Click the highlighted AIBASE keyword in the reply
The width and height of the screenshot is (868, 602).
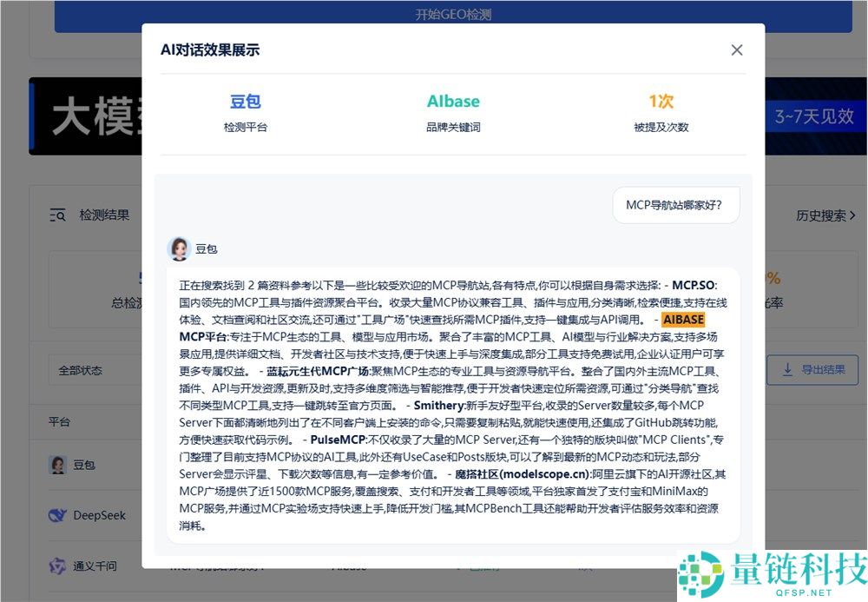(x=681, y=320)
